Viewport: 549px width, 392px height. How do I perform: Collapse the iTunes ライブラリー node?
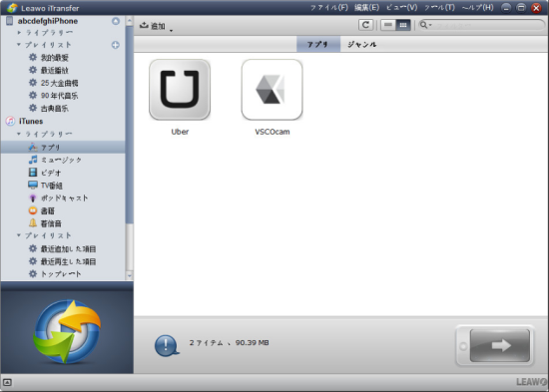coord(19,134)
